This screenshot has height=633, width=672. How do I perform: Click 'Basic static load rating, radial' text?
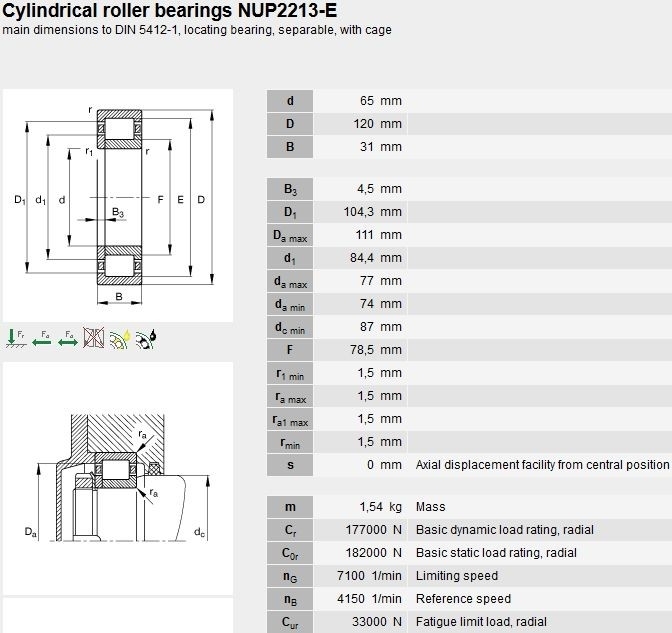tap(496, 553)
